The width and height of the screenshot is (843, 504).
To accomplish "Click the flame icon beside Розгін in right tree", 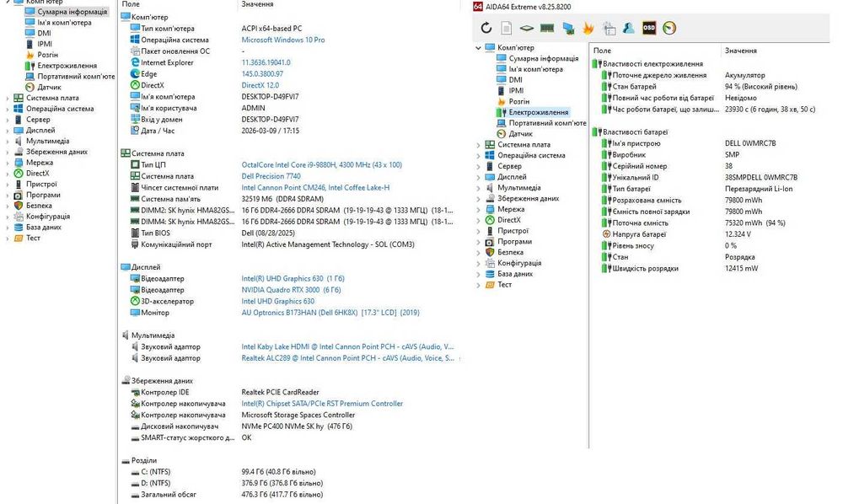I will [x=501, y=101].
